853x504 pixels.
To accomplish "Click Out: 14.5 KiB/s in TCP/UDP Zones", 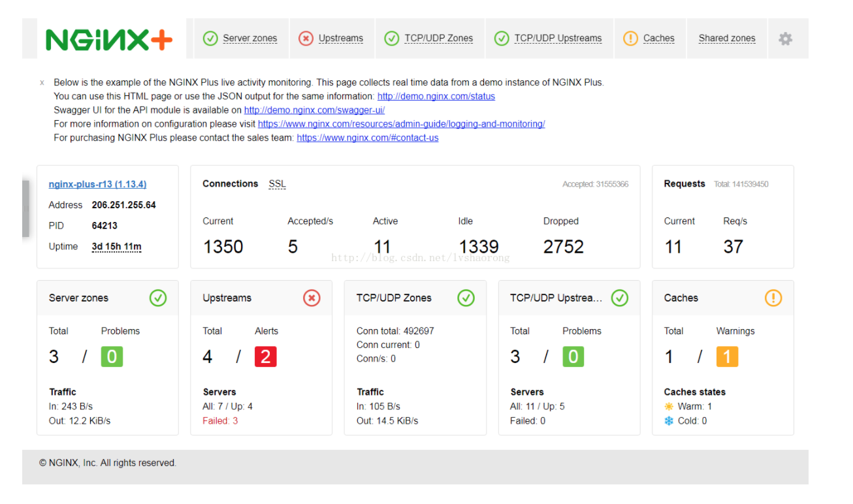I will point(387,421).
